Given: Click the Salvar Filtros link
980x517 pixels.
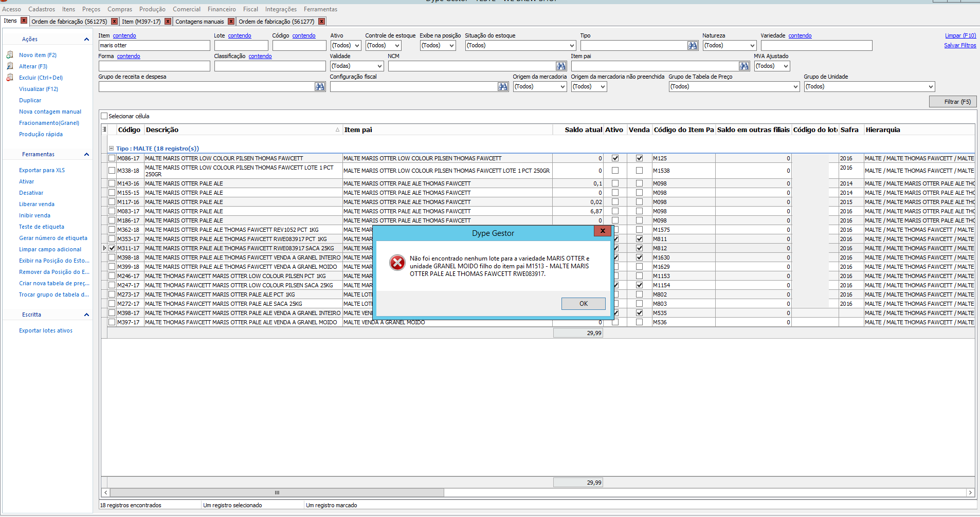Looking at the screenshot, I should 960,45.
